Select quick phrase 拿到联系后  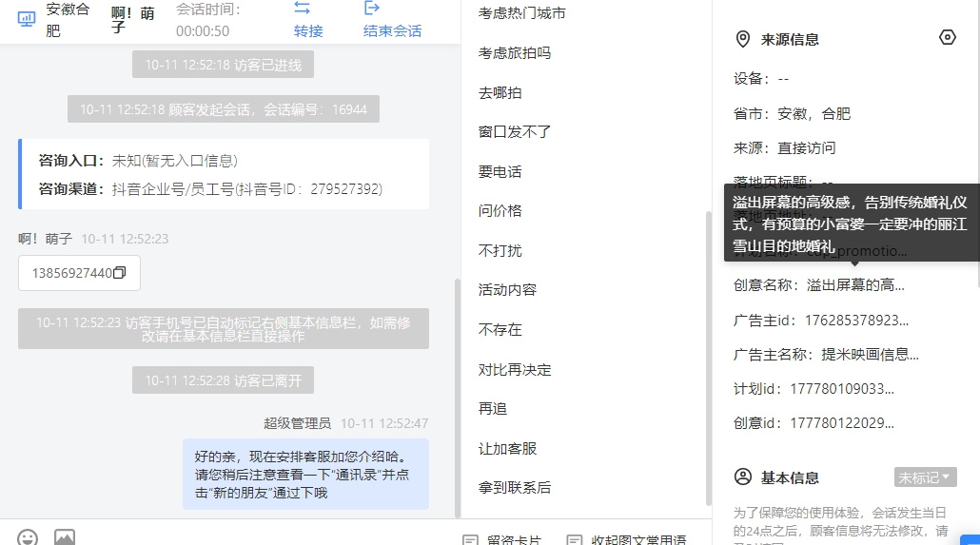click(515, 488)
